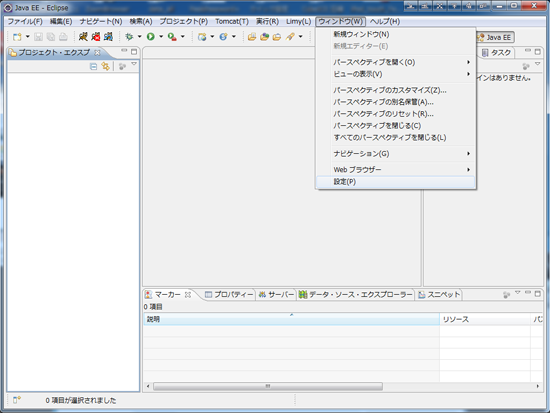Image resolution: width=550 pixels, height=413 pixels.
Task: Click Collapse All in Project Explorer
Action: coord(93,66)
